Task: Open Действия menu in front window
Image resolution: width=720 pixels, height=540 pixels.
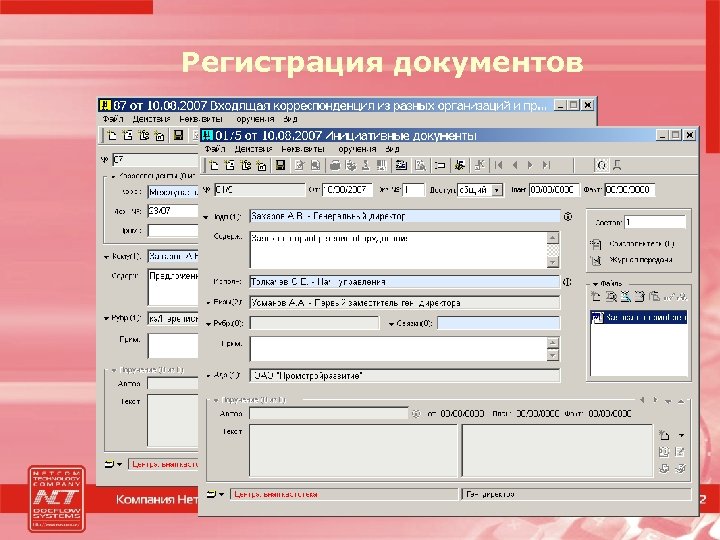Action: [x=253, y=149]
